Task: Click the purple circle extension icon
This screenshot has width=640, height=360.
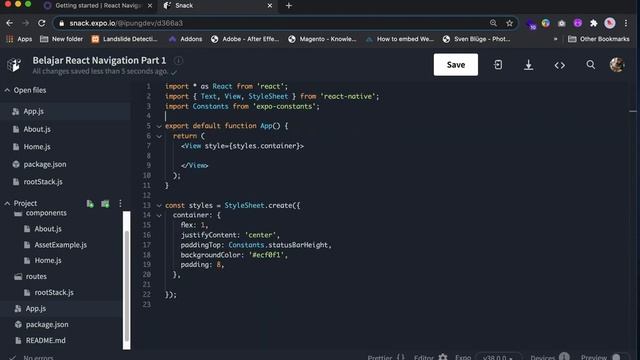Action: 578,23
